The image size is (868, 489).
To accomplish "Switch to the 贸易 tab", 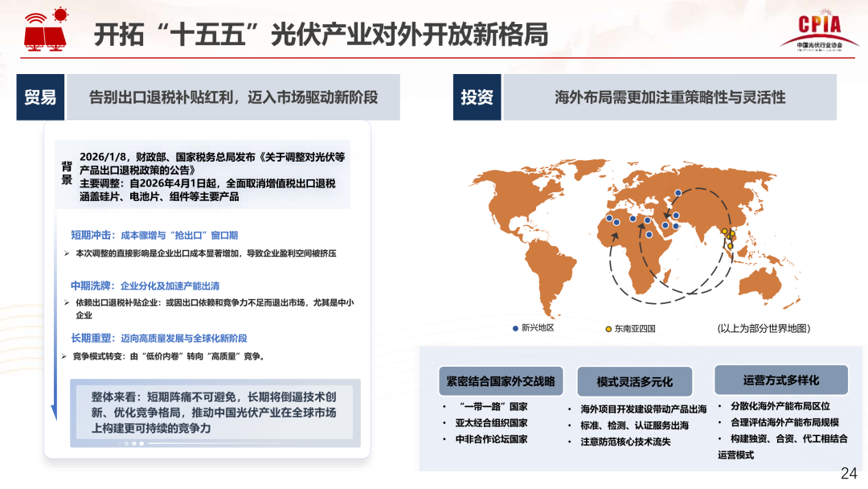I will 39,97.
